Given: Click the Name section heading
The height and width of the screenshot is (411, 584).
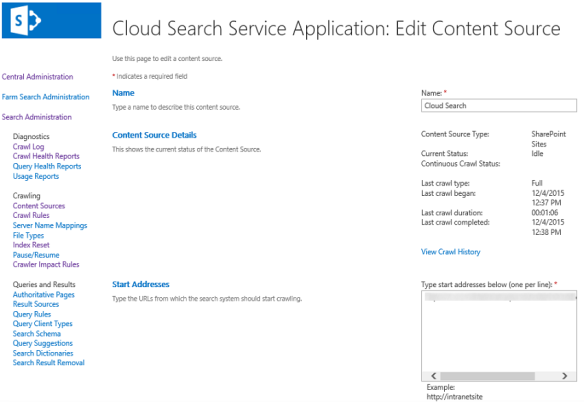Looking at the screenshot, I should (123, 93).
